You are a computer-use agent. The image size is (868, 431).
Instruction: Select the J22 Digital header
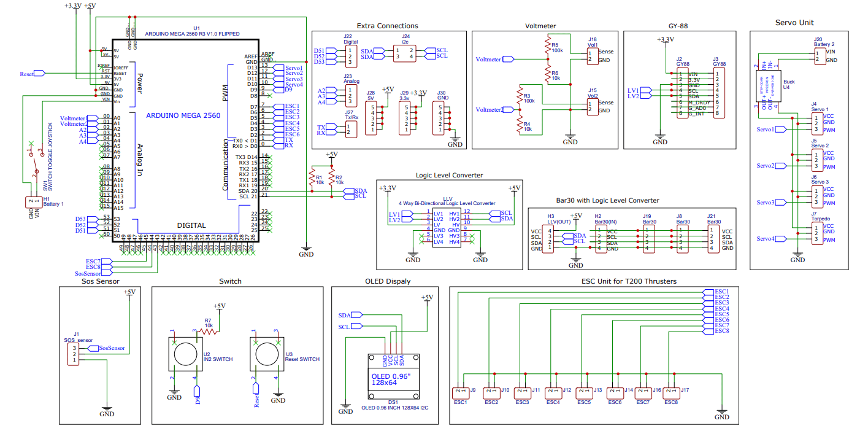point(350,56)
